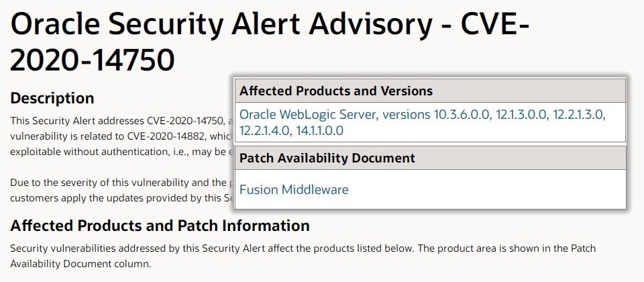Click the "Due to the severity" paragraph line
This screenshot has width=644, height=282.
(122, 183)
